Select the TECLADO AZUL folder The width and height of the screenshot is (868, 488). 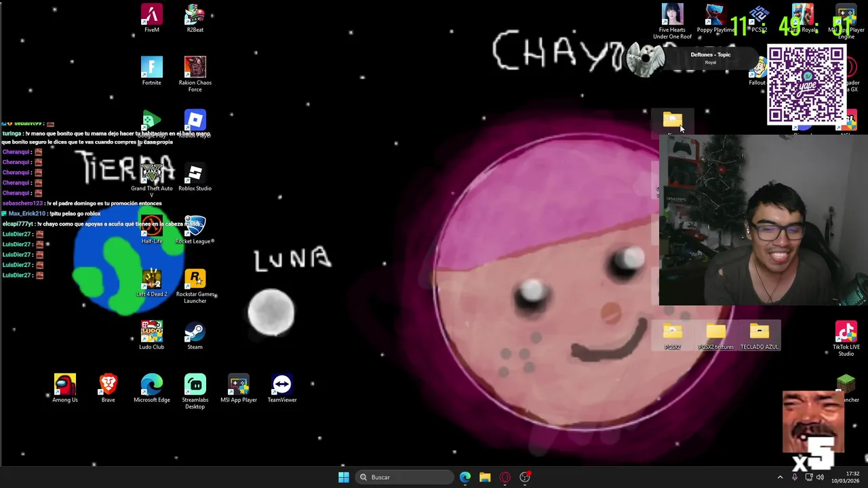(759, 336)
